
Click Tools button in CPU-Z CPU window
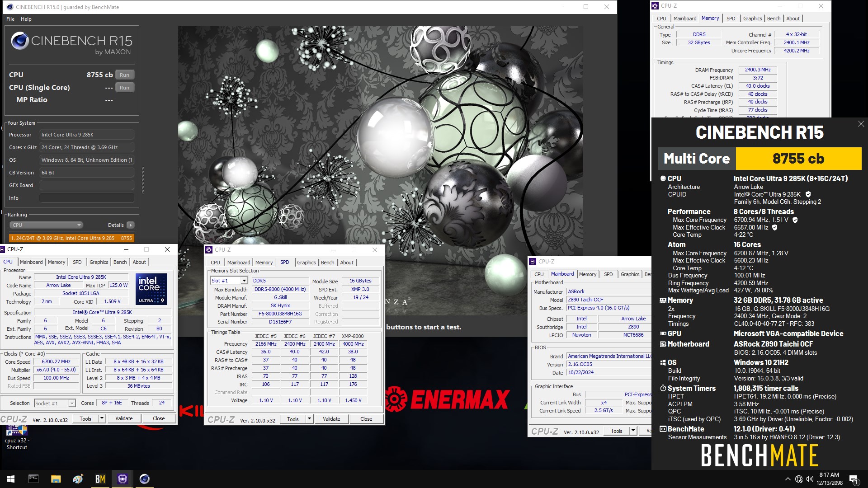click(x=85, y=418)
